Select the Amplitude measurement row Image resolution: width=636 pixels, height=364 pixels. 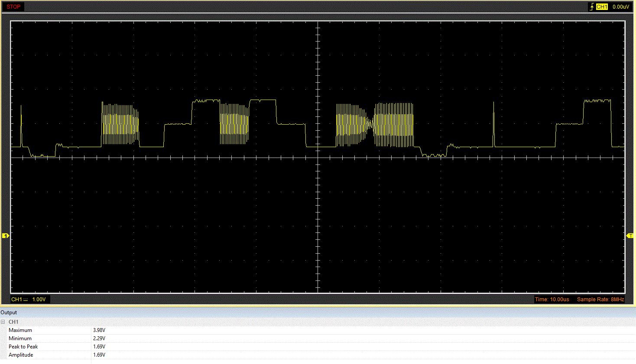(x=318, y=355)
